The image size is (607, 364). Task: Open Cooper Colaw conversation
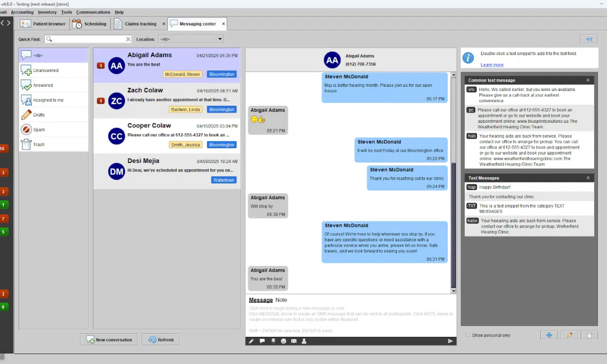pos(167,136)
